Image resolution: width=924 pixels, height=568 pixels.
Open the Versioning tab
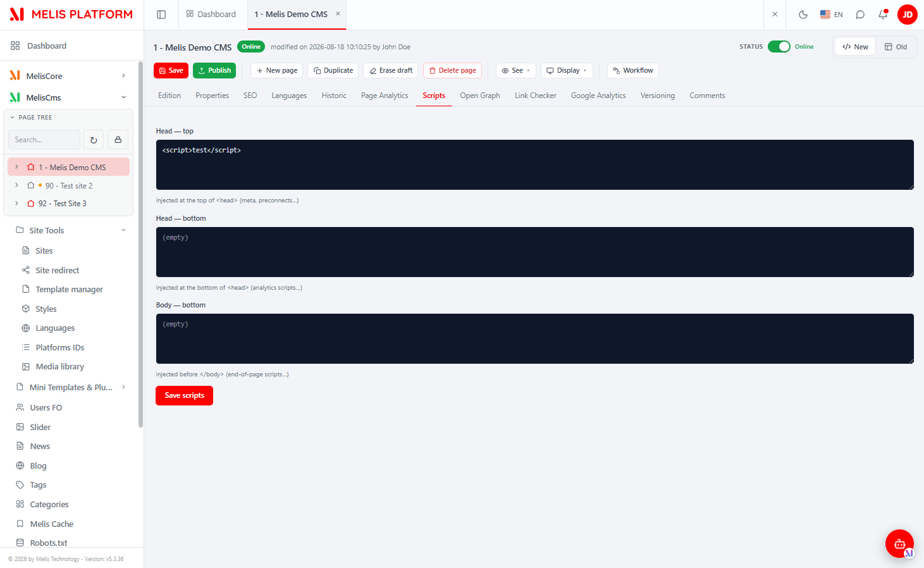point(658,96)
